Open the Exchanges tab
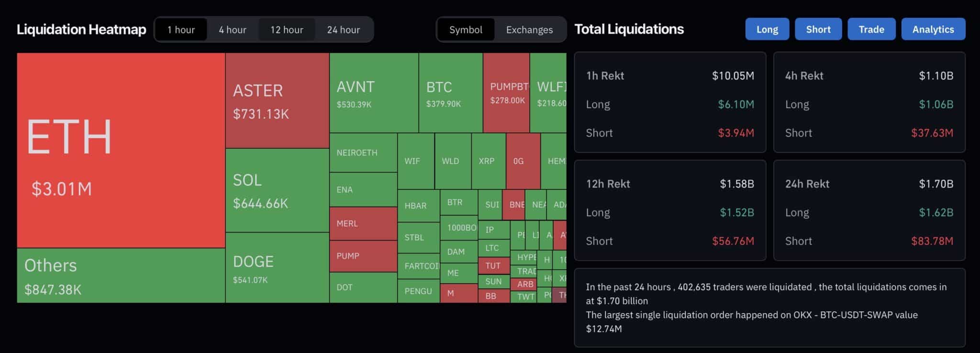 (x=529, y=30)
